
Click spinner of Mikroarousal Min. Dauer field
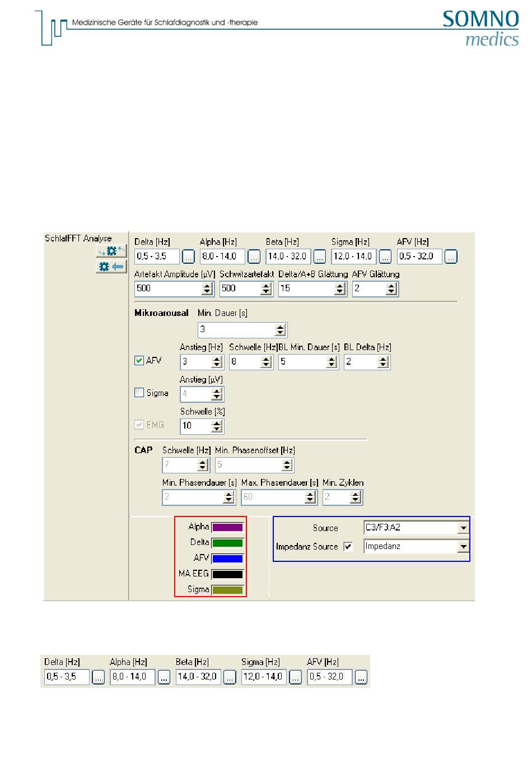(x=281, y=330)
